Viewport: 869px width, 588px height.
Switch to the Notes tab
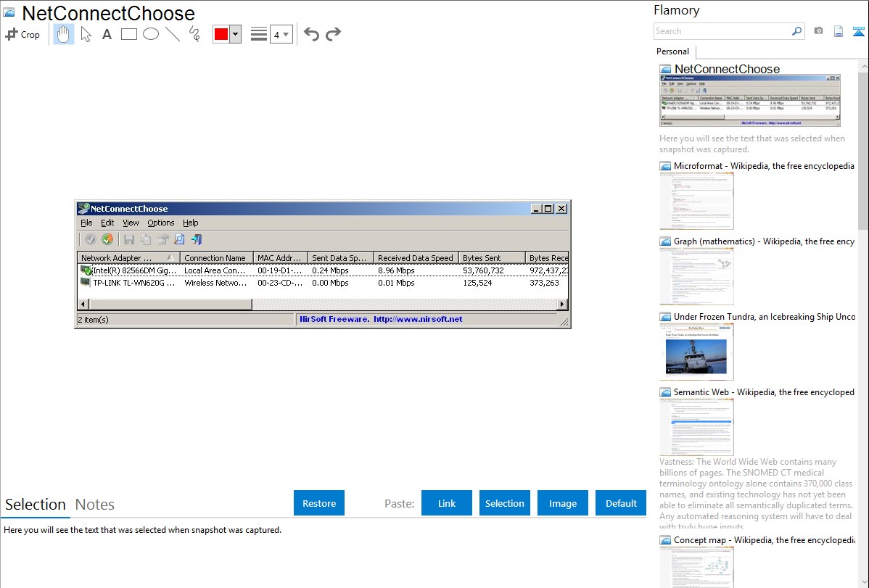[95, 505]
